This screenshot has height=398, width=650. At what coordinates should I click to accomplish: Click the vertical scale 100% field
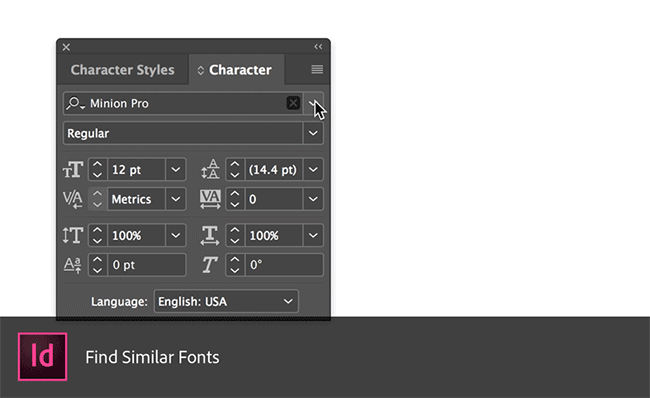(x=136, y=235)
